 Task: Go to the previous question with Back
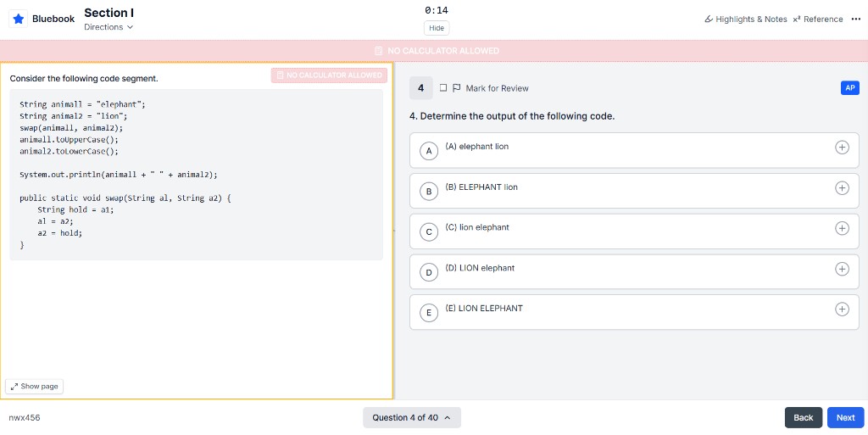[x=804, y=418]
